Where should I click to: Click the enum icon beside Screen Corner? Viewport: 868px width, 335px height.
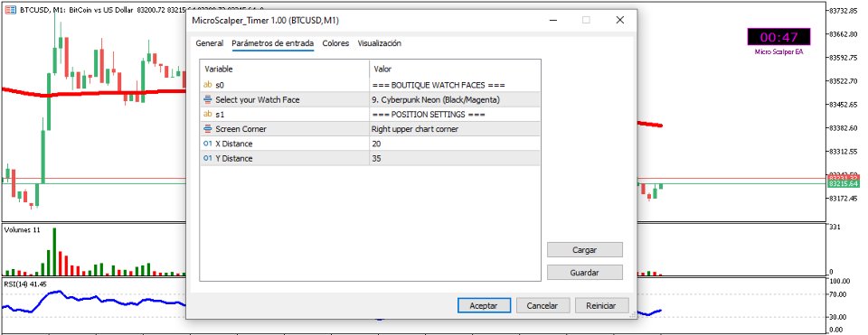click(x=208, y=129)
